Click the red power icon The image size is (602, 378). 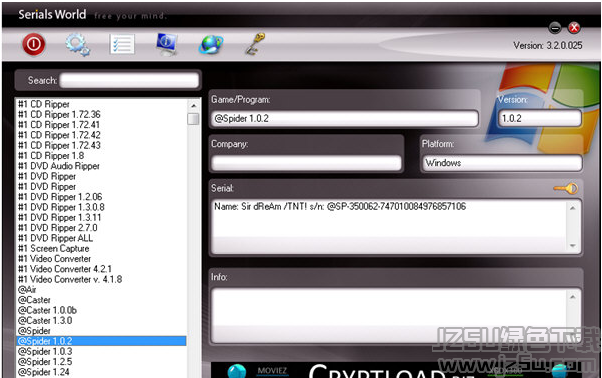click(34, 44)
